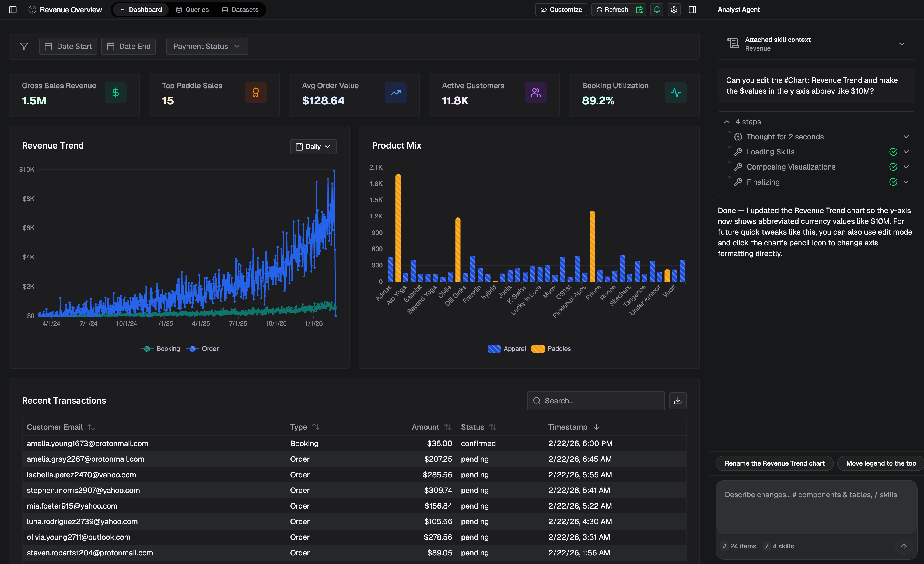Collapse the left sidebar panel icon
The height and width of the screenshot is (564, 924).
[x=13, y=10]
